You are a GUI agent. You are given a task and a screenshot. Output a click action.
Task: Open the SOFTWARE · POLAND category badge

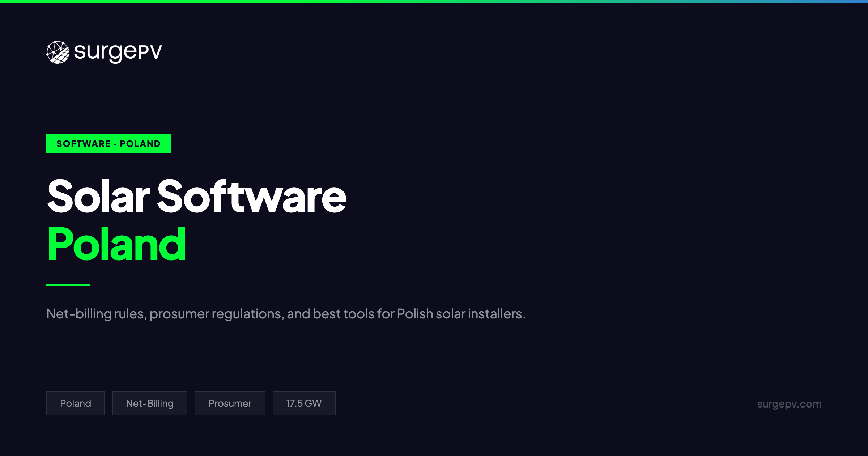point(108,143)
